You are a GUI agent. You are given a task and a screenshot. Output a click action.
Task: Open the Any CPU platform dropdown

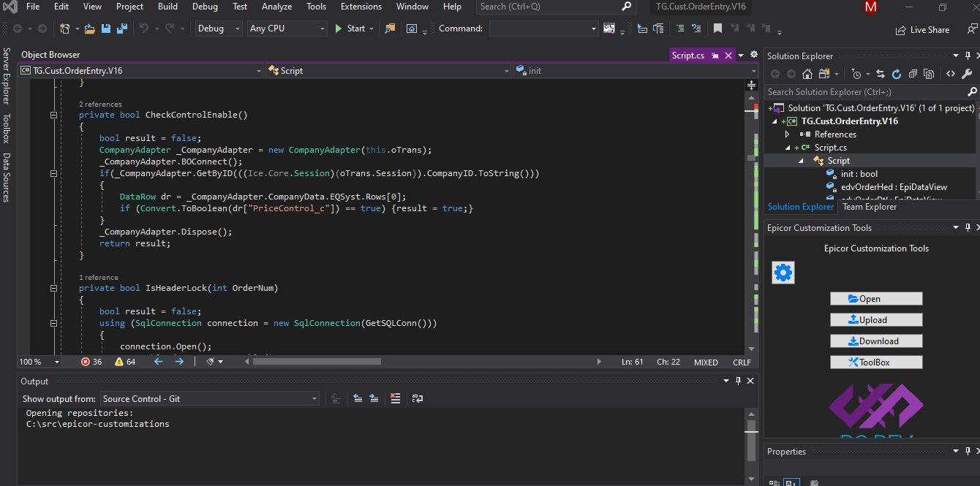(287, 29)
